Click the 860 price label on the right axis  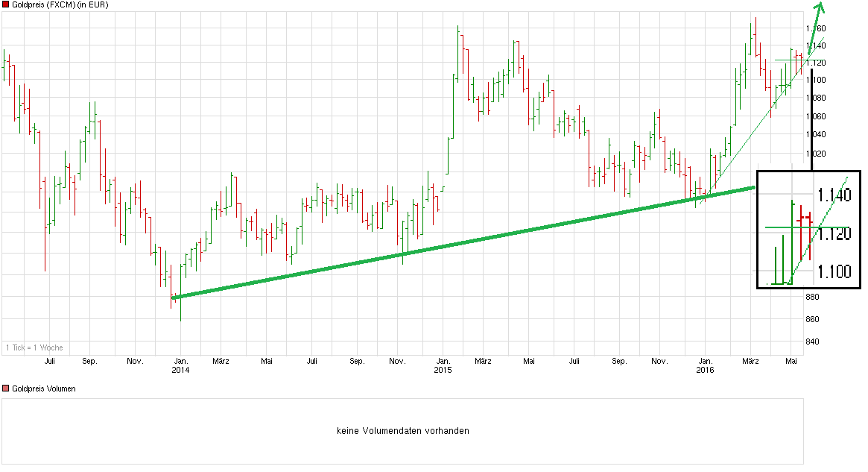814,317
